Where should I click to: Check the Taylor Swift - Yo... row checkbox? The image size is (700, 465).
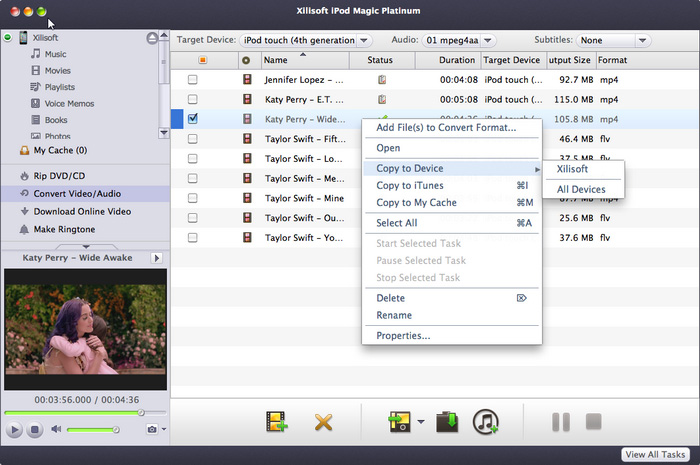(192, 237)
